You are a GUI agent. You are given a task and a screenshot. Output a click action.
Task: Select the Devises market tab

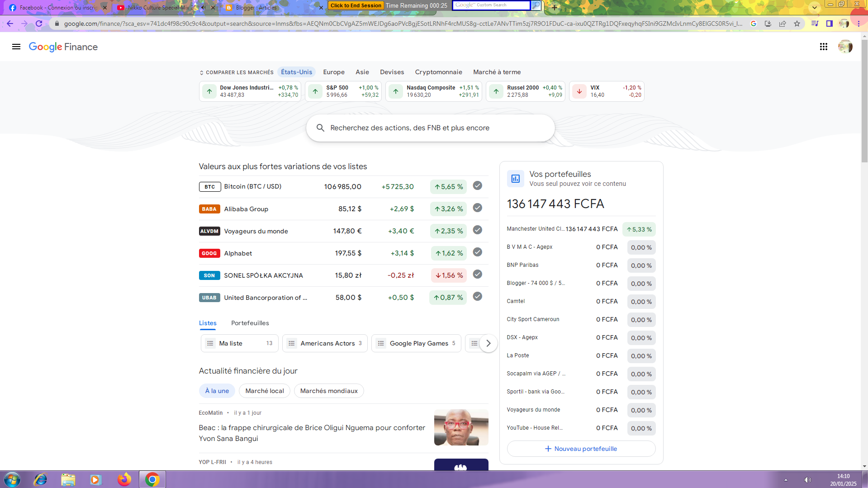pos(392,72)
